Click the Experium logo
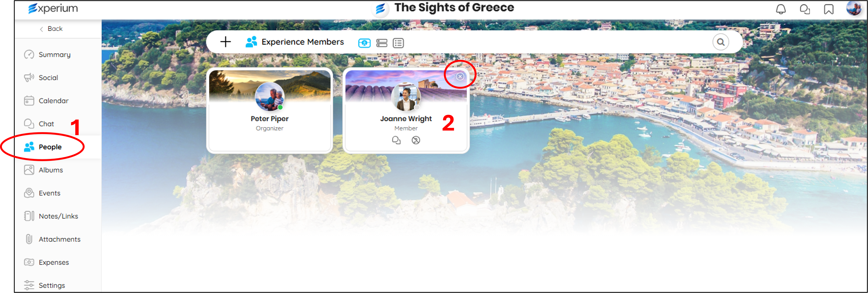This screenshot has width=868, height=293. [x=53, y=8]
